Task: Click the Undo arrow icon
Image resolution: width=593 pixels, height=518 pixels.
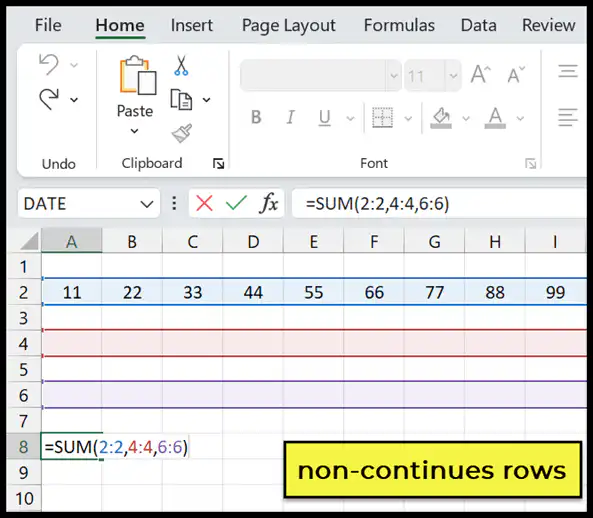Action: pos(49,64)
